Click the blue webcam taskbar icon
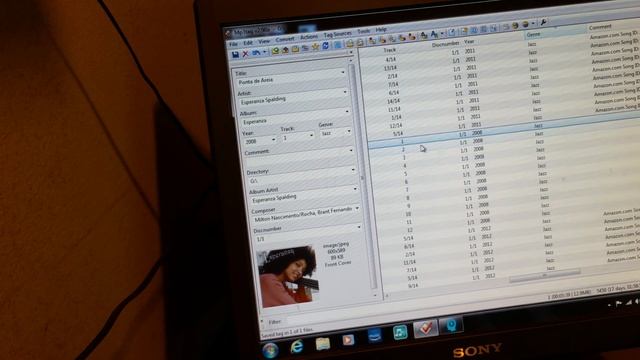This screenshot has width=640, height=360. [451, 324]
